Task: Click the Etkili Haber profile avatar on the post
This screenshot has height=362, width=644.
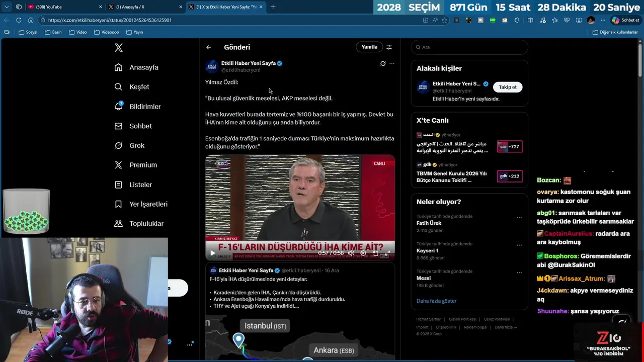Action: click(212, 67)
